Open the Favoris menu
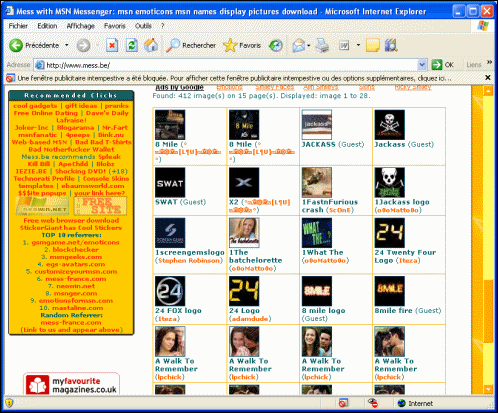The image size is (498, 413). [x=115, y=26]
